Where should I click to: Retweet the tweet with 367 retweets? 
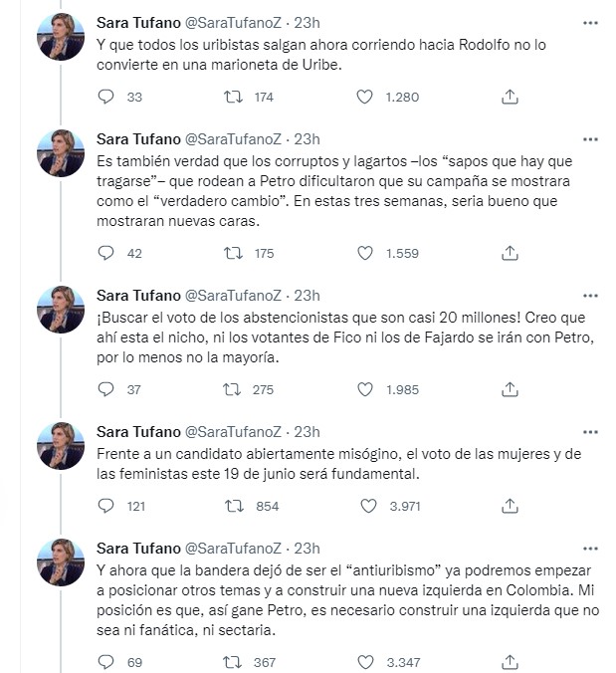coord(235,662)
